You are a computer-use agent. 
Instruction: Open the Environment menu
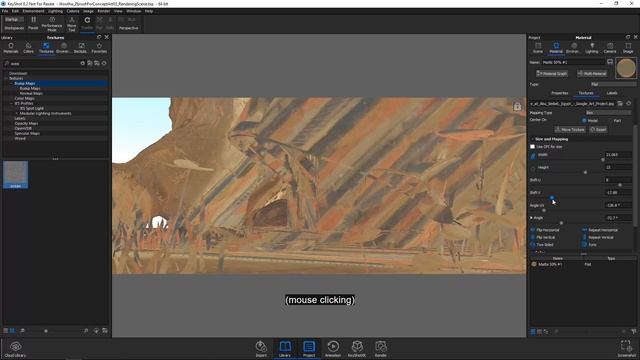pyautogui.click(x=33, y=11)
